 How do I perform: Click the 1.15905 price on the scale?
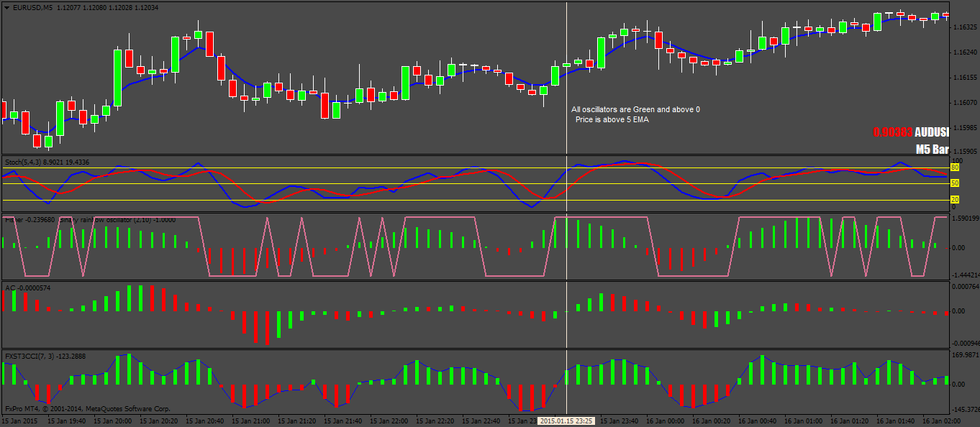[x=966, y=152]
